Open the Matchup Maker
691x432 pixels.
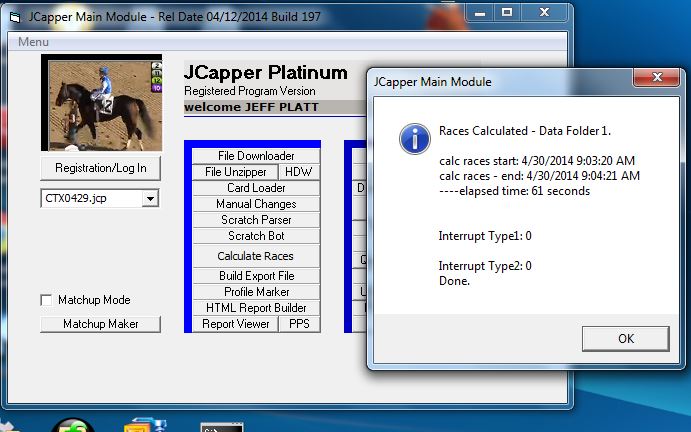coord(100,324)
